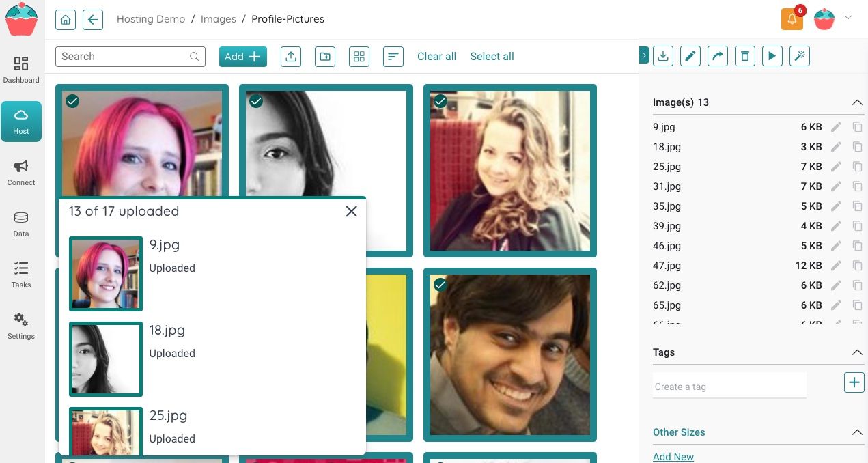Click the Add button
Viewport: 868px width, 463px height.
click(243, 57)
